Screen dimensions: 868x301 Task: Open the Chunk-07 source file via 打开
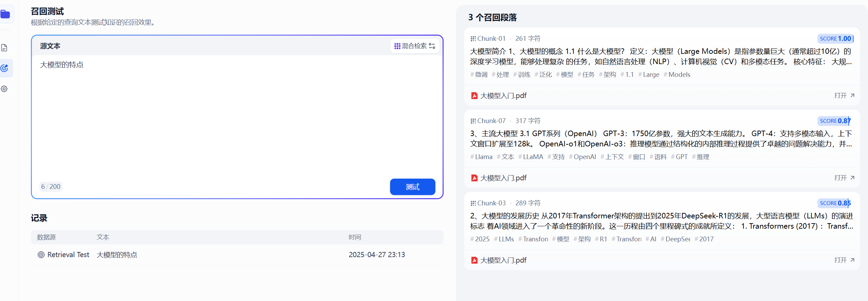point(844,178)
